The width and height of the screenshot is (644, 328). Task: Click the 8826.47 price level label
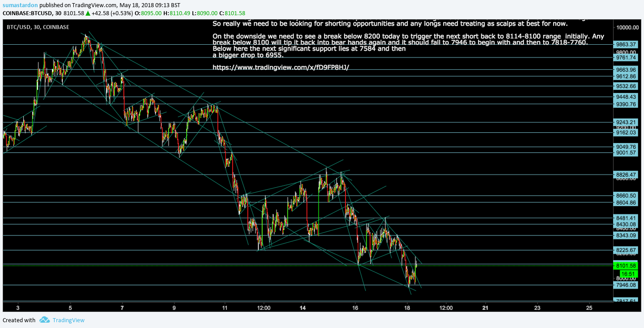pos(626,174)
